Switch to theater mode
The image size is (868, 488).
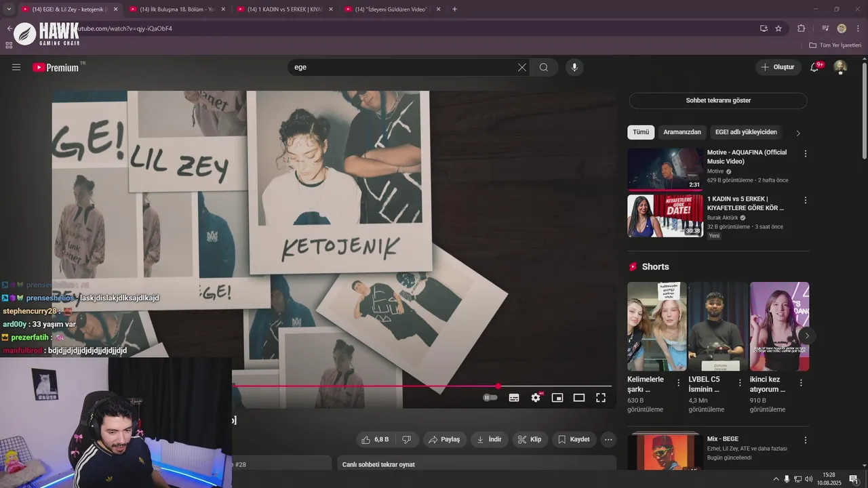(x=579, y=398)
